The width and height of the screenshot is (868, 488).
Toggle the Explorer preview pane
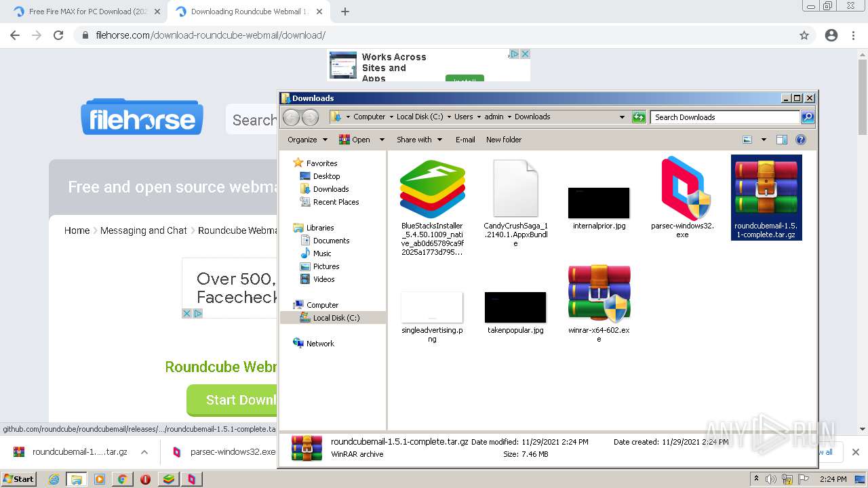pyautogui.click(x=782, y=140)
